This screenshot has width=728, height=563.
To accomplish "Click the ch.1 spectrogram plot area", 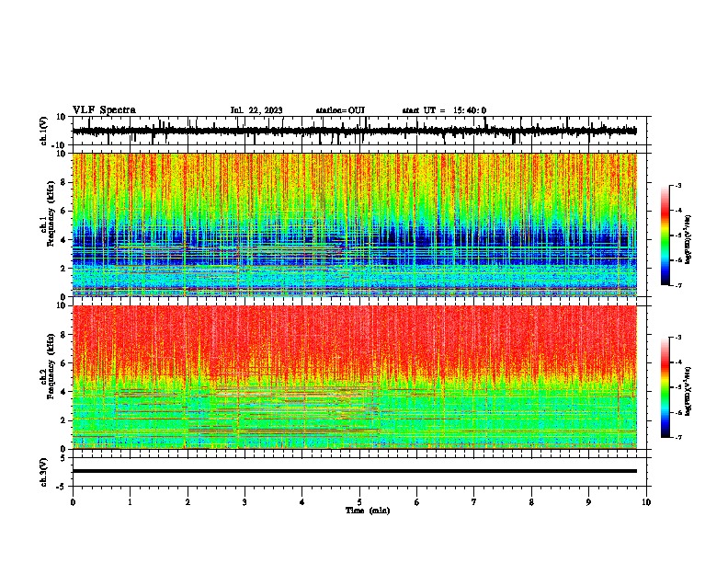I will click(x=354, y=224).
